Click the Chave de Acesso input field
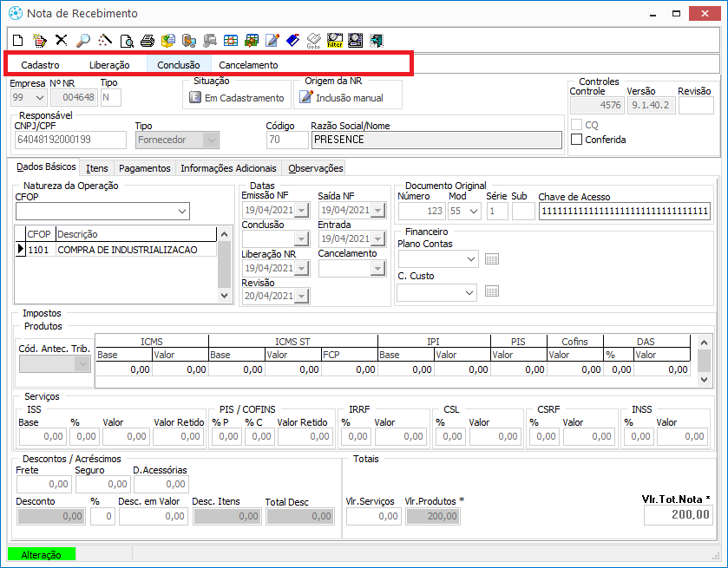Viewport: 728px width, 568px height. [623, 211]
